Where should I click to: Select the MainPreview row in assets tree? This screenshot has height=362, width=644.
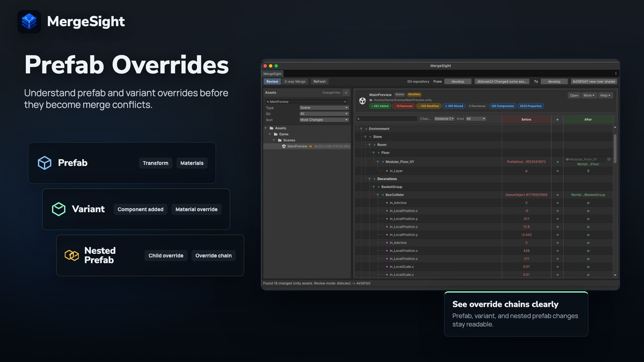306,146
